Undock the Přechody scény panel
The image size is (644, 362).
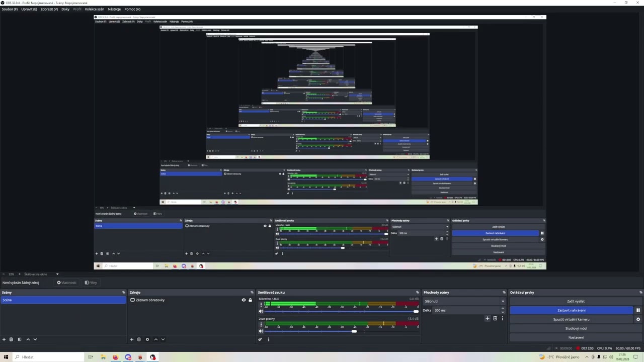pos(504,292)
